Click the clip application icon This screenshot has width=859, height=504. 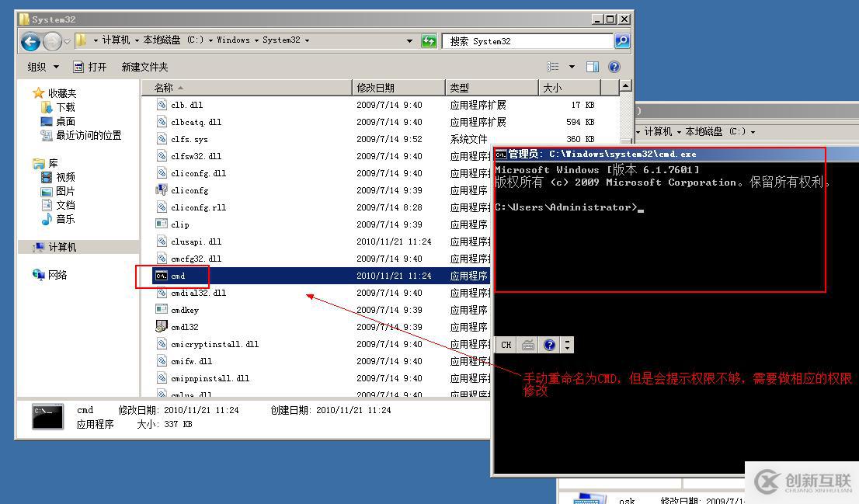pos(161,224)
